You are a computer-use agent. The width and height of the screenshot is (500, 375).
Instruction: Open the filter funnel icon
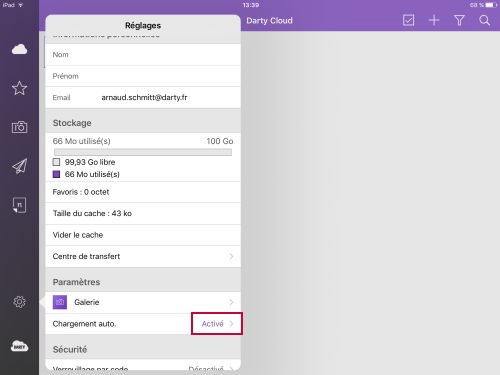point(459,20)
